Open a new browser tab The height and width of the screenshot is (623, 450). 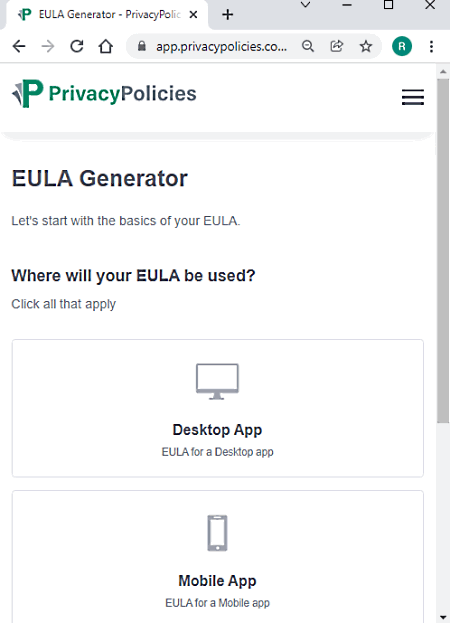tap(228, 15)
